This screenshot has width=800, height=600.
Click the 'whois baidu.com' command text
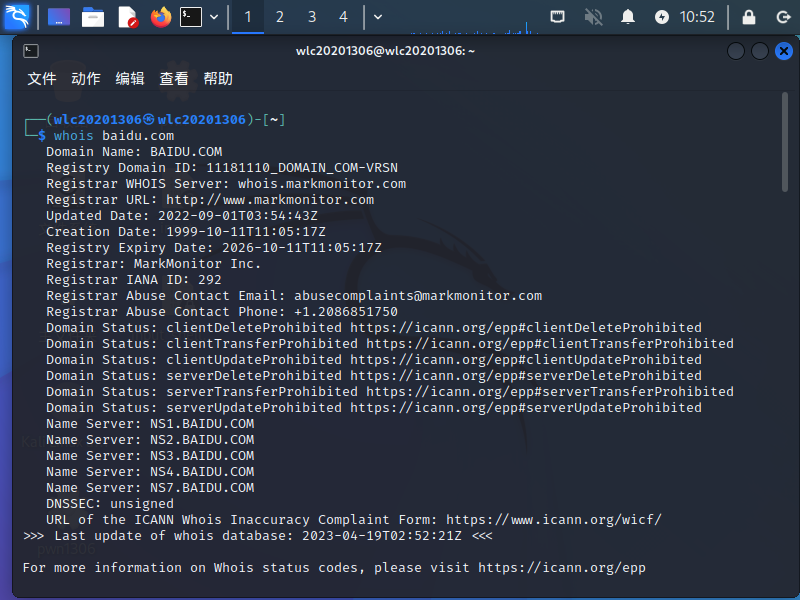coord(114,136)
